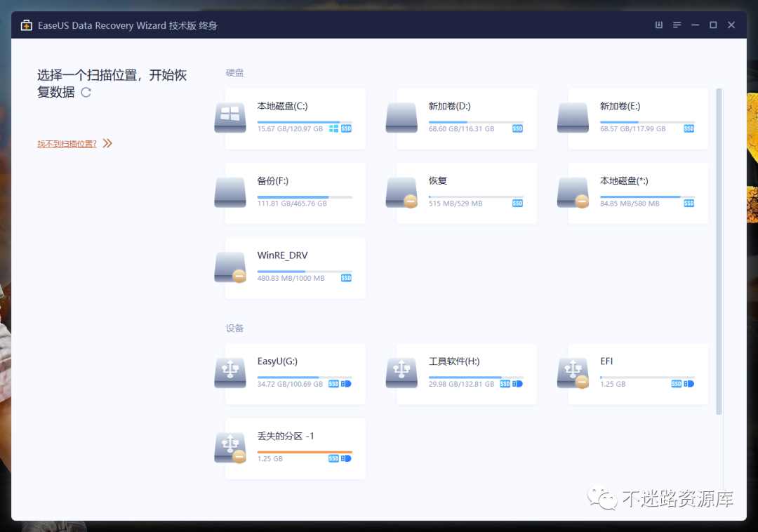Screen dimensions: 758x532
Task: Click the 新加卷(D:) label
Action: [450, 106]
